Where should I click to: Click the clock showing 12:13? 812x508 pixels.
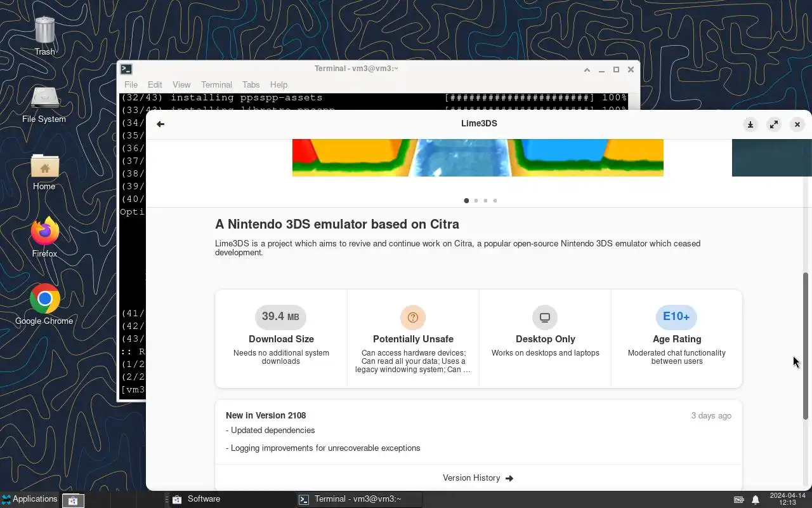click(787, 499)
